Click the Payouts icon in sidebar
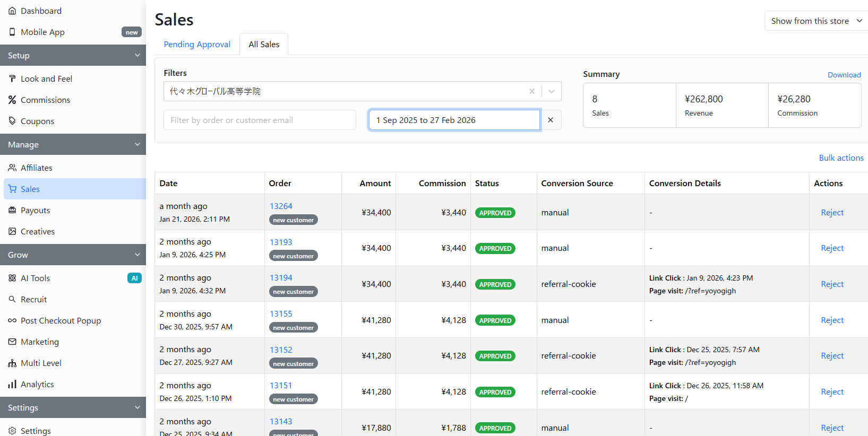Viewport: 868px width, 436px height. click(x=12, y=210)
